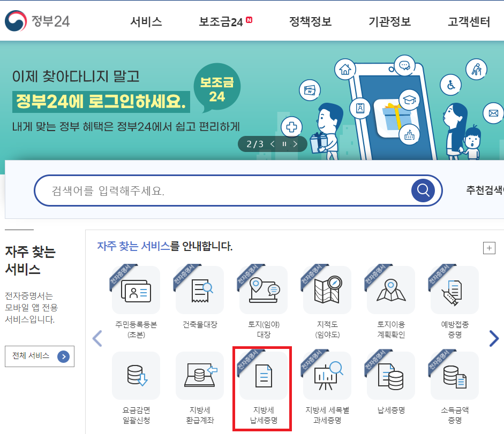The width and height of the screenshot is (504, 434).
Task: Select the 토지(임야)대장 icon
Action: (x=264, y=290)
